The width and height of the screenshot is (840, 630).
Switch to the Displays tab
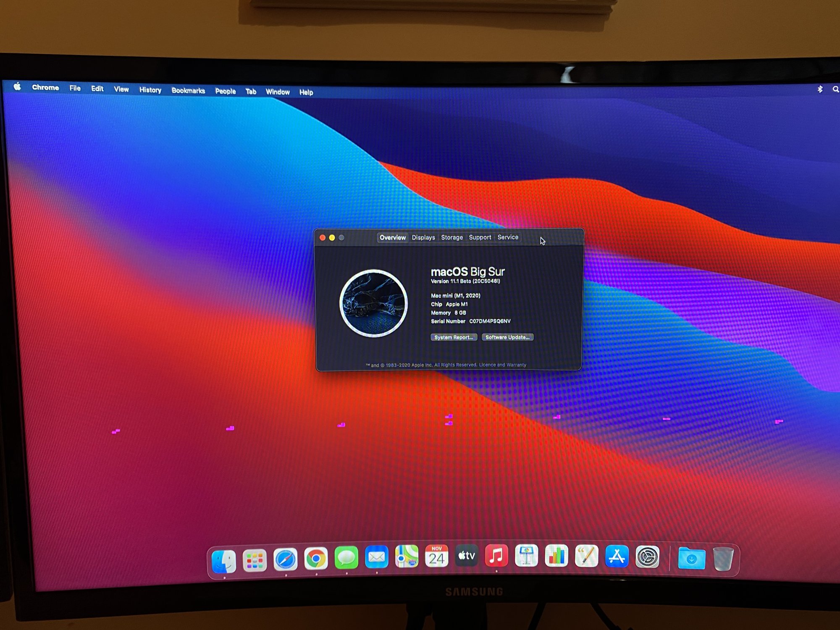pyautogui.click(x=423, y=238)
